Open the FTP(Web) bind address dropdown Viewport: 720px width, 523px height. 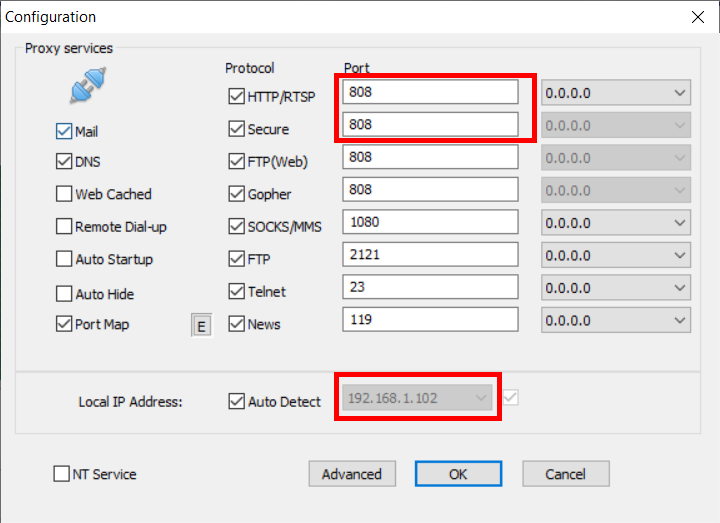pyautogui.click(x=616, y=158)
